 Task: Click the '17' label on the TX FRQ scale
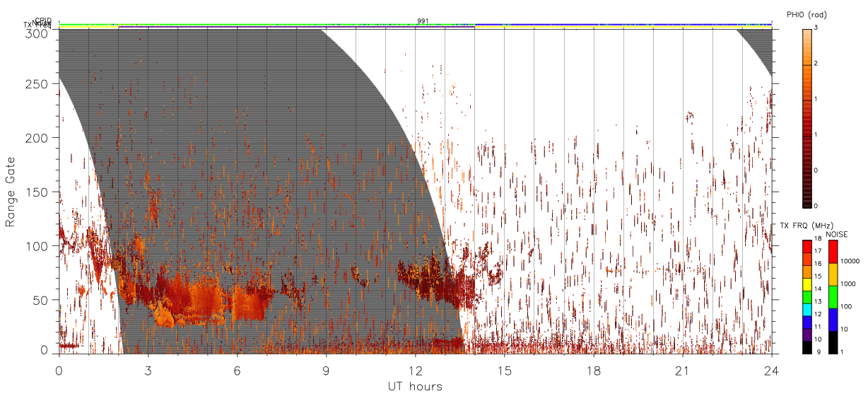[817, 252]
